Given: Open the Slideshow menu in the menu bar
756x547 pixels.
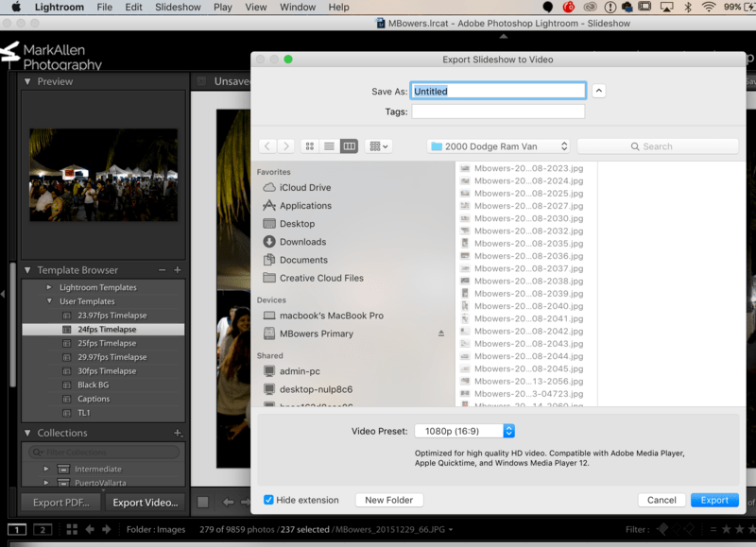Looking at the screenshot, I should click(177, 7).
